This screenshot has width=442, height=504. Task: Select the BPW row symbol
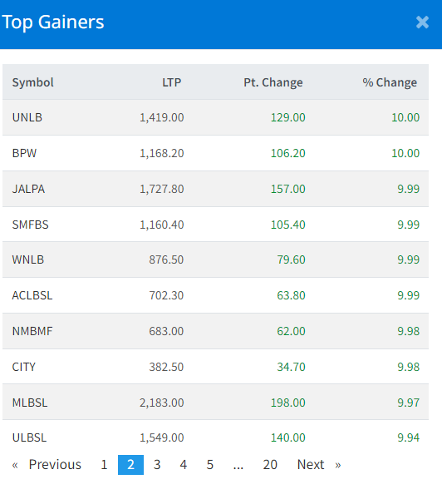[x=24, y=153]
